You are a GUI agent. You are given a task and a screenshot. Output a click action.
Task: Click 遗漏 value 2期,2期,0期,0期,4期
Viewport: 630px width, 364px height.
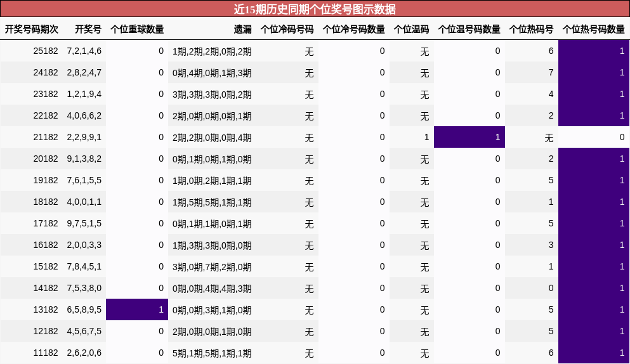tap(212, 138)
